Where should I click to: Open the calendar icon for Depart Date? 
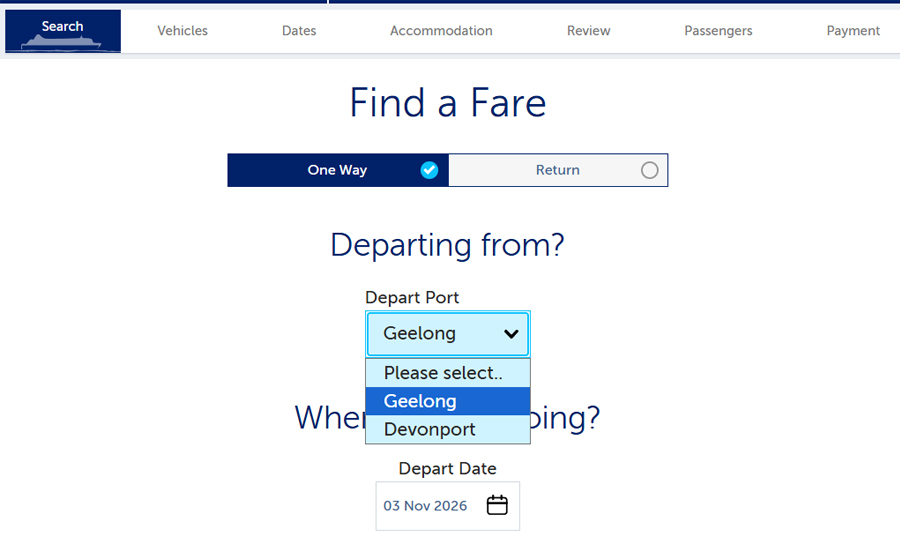(x=497, y=505)
